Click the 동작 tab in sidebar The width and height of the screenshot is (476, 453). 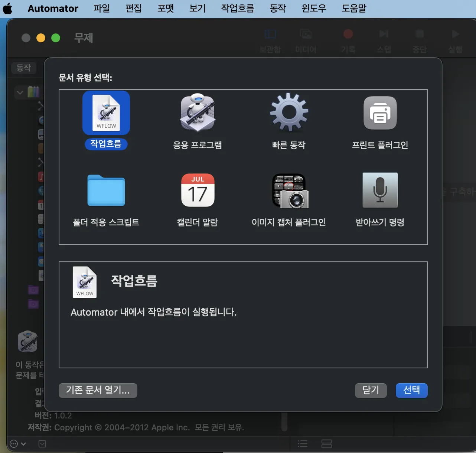pyautogui.click(x=24, y=68)
